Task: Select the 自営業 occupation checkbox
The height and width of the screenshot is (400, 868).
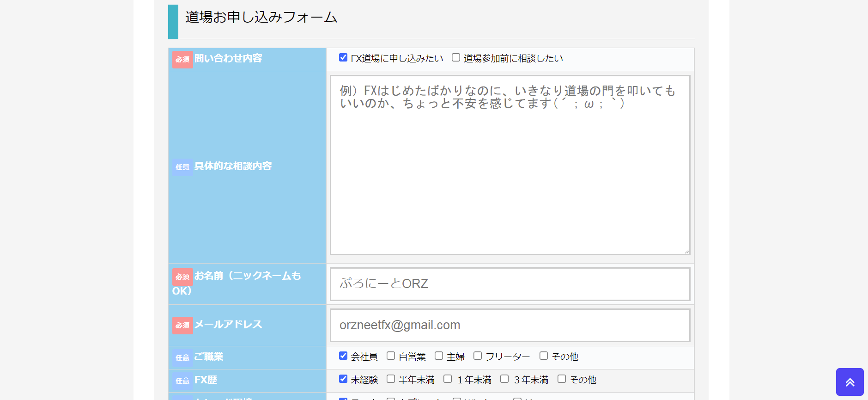Action: 391,356
